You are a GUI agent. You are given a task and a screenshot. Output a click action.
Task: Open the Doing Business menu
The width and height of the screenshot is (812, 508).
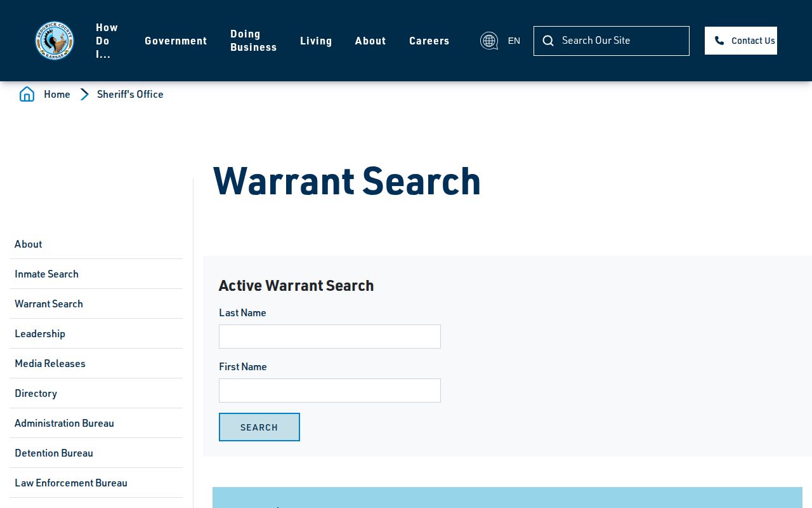coord(254,41)
